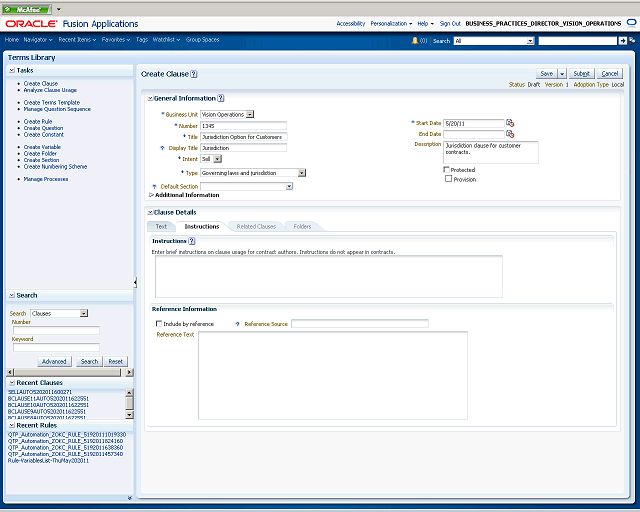640x512 pixels.
Task: Collapse General Information section
Action: point(150,98)
